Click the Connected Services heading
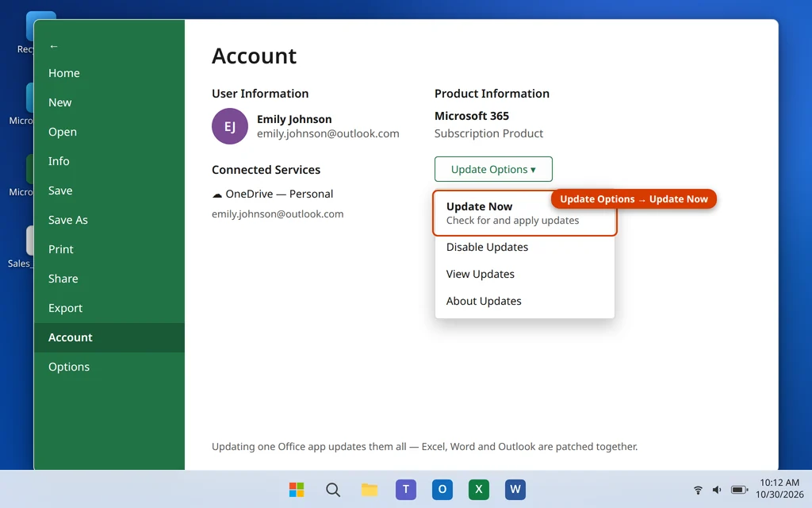 tap(266, 170)
